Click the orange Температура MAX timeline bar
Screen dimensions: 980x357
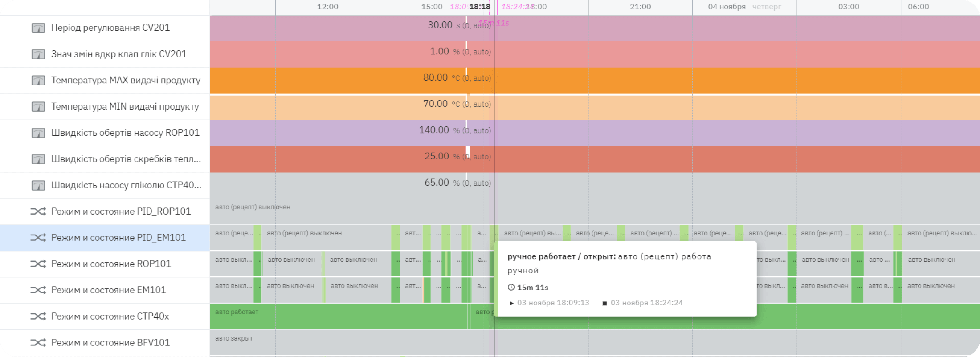tap(668, 81)
